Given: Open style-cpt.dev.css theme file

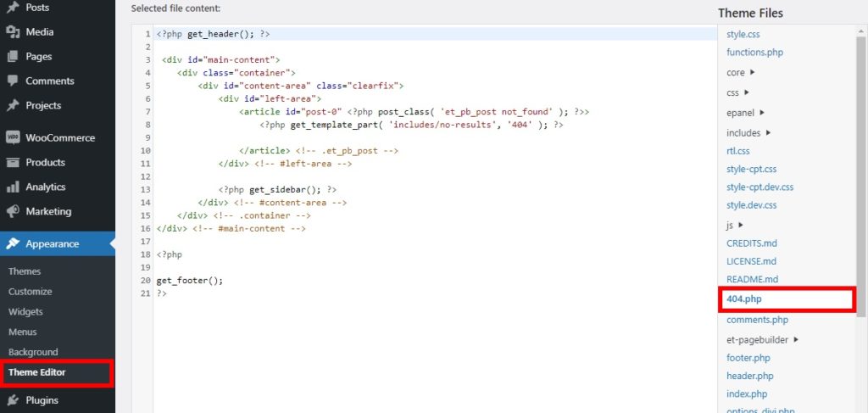Looking at the screenshot, I should coord(759,187).
